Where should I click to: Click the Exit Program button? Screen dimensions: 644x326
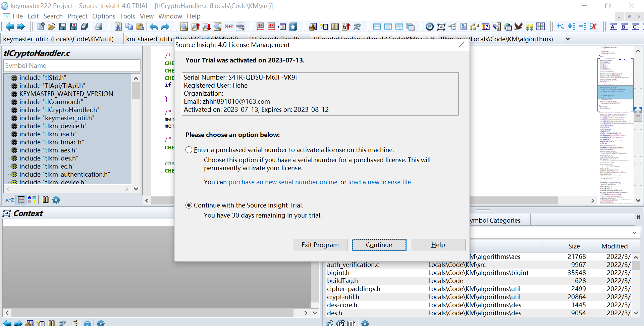click(x=320, y=245)
